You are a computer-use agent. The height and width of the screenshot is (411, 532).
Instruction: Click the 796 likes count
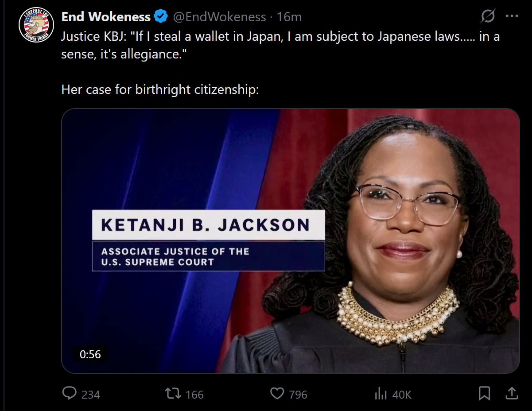298,394
